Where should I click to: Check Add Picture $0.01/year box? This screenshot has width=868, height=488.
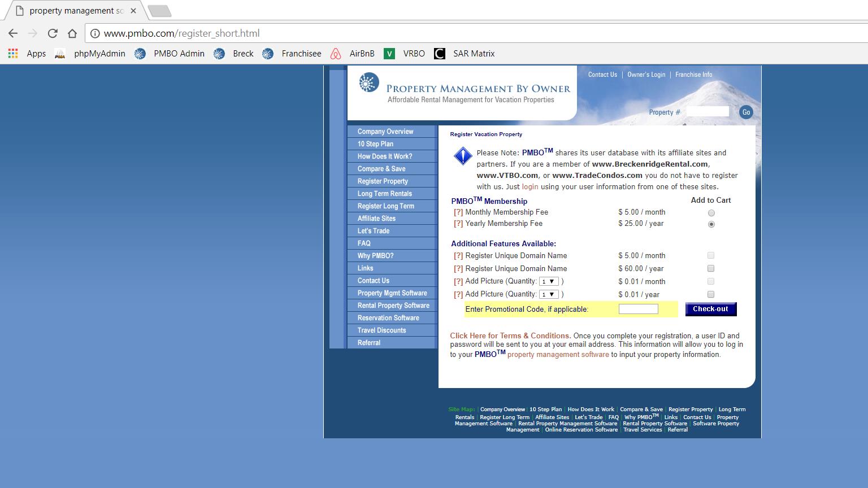coord(711,294)
